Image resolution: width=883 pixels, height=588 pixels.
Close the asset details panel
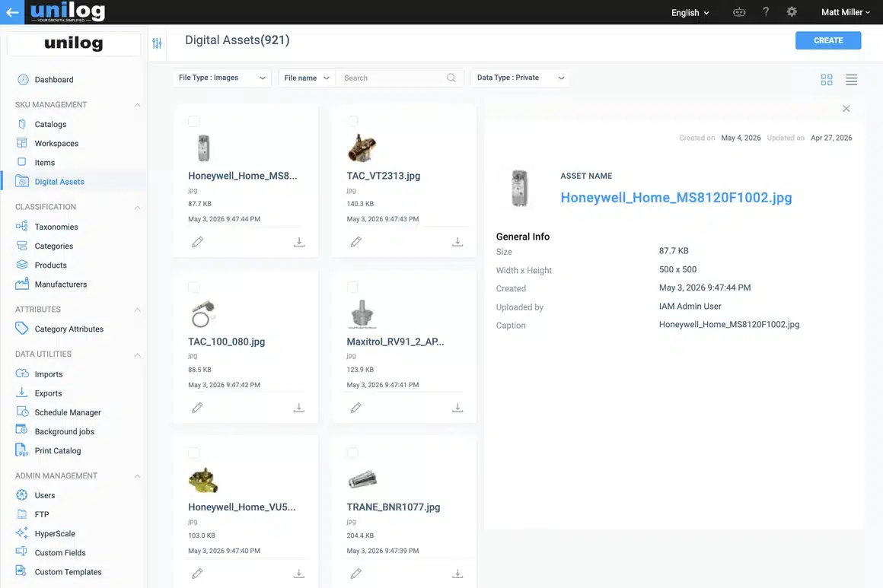[x=846, y=109]
